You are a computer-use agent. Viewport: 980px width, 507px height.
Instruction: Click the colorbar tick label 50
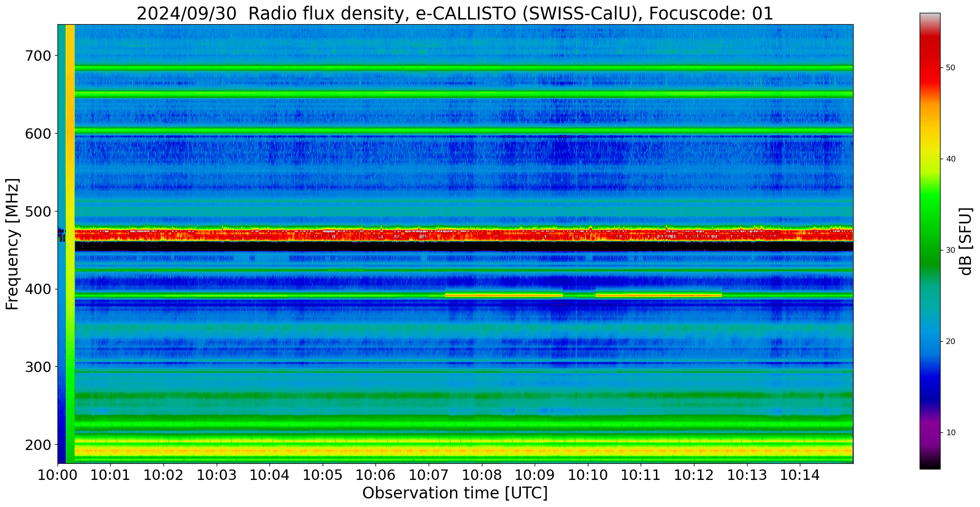[951, 68]
